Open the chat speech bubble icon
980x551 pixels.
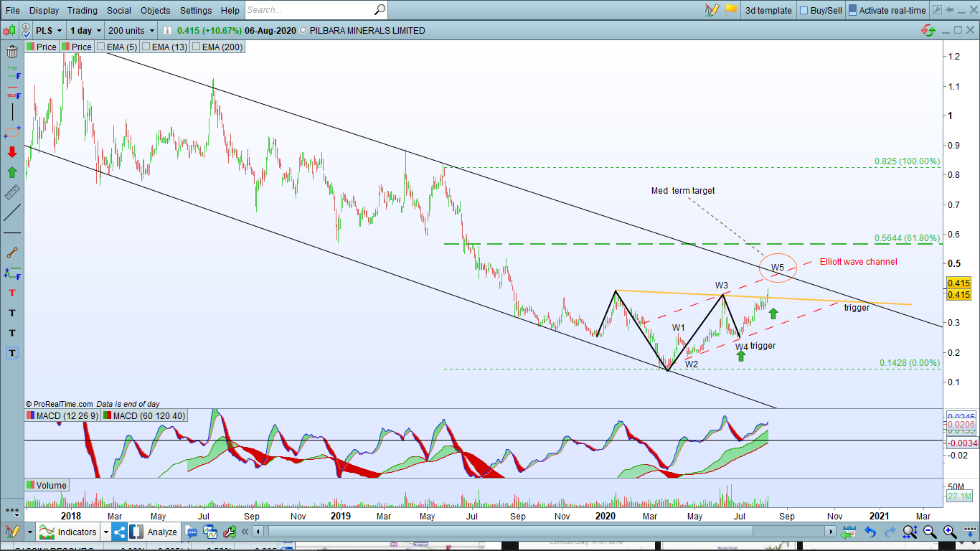click(192, 532)
